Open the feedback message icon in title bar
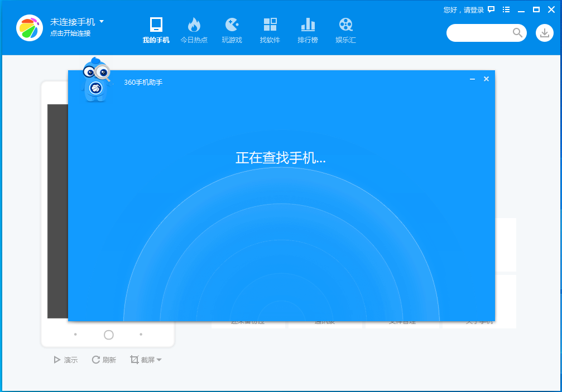 click(x=491, y=9)
